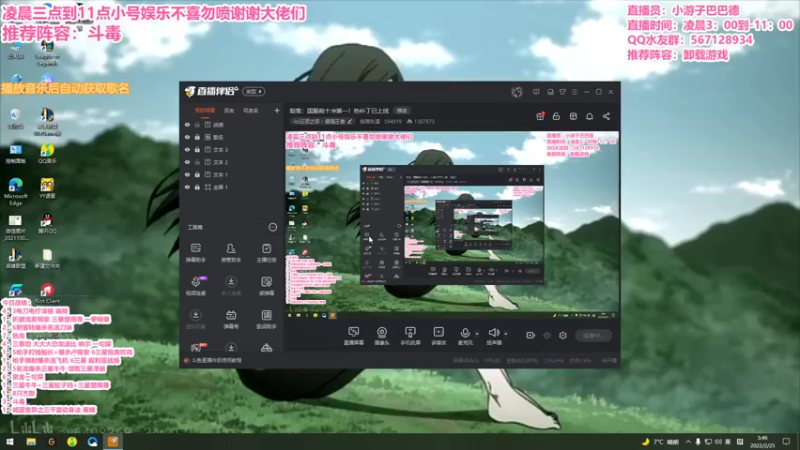
Task: Toggle visibility eye of 文本 3 source
Action: tap(187, 150)
